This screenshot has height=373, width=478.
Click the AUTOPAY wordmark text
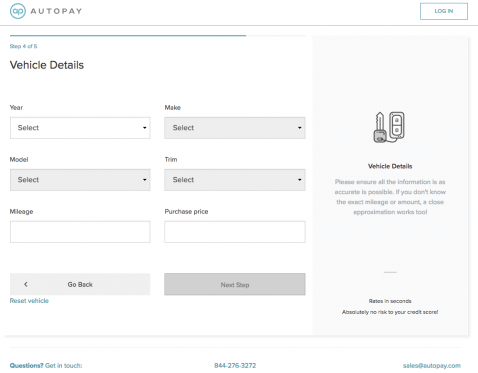coord(56,11)
